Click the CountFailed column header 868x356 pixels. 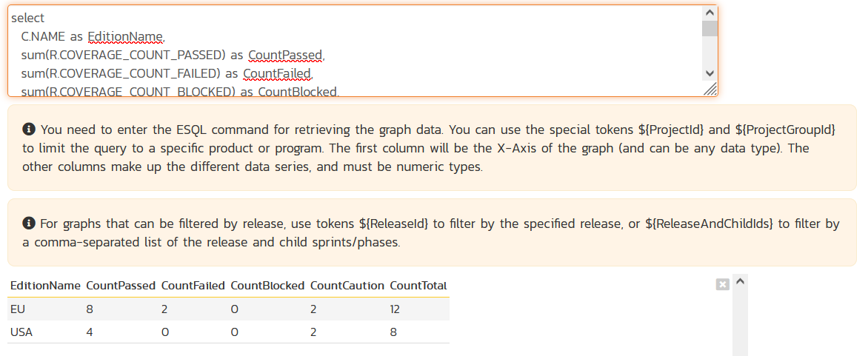click(x=193, y=286)
